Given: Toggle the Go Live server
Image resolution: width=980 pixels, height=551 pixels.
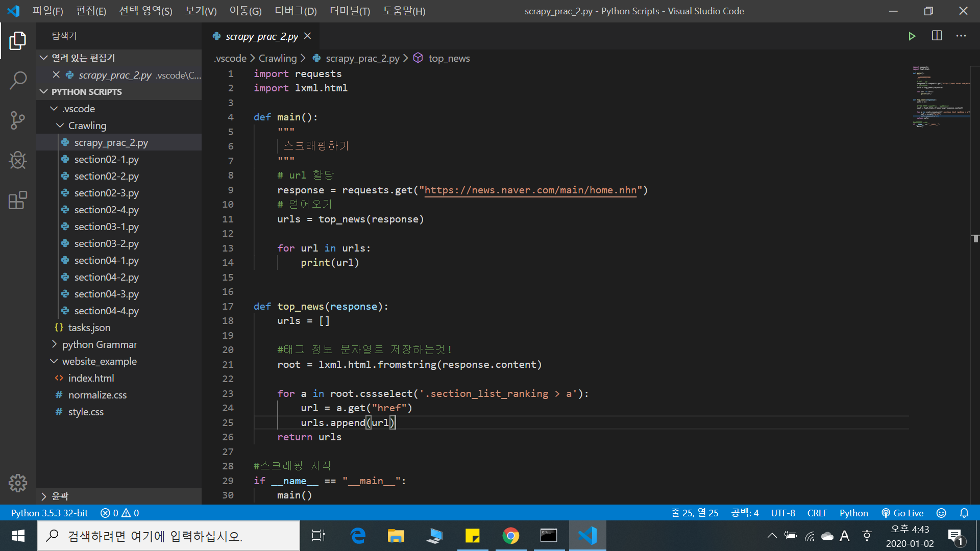Looking at the screenshot, I should click(902, 513).
